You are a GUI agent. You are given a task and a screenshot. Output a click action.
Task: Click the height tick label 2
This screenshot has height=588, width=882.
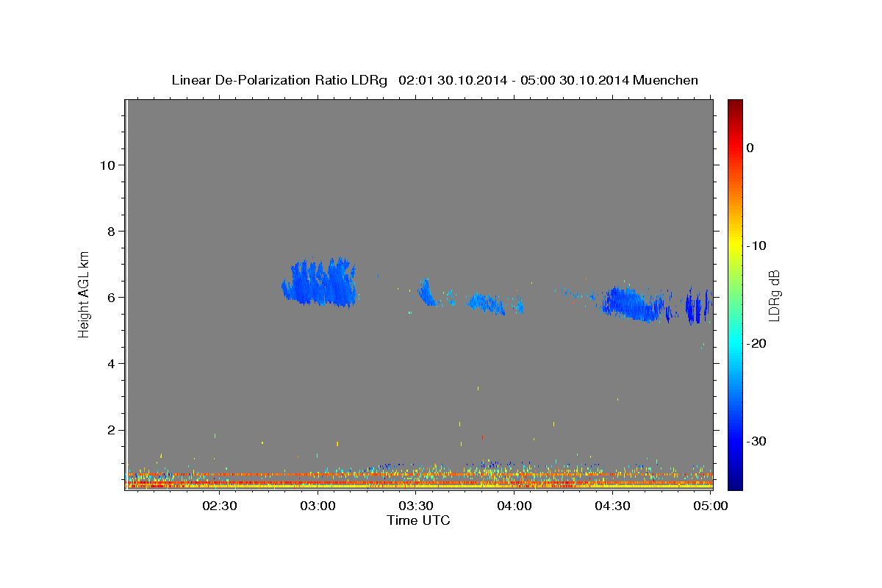[x=111, y=430]
